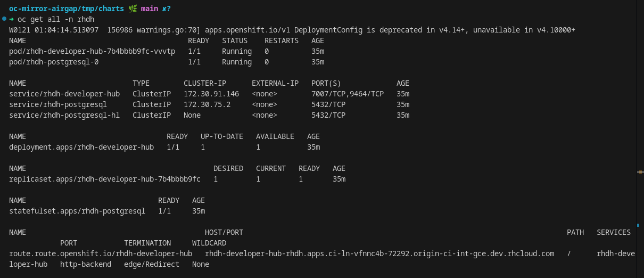Click the main branch name in prompt
The width and height of the screenshot is (644, 278).
pyautogui.click(x=150, y=9)
